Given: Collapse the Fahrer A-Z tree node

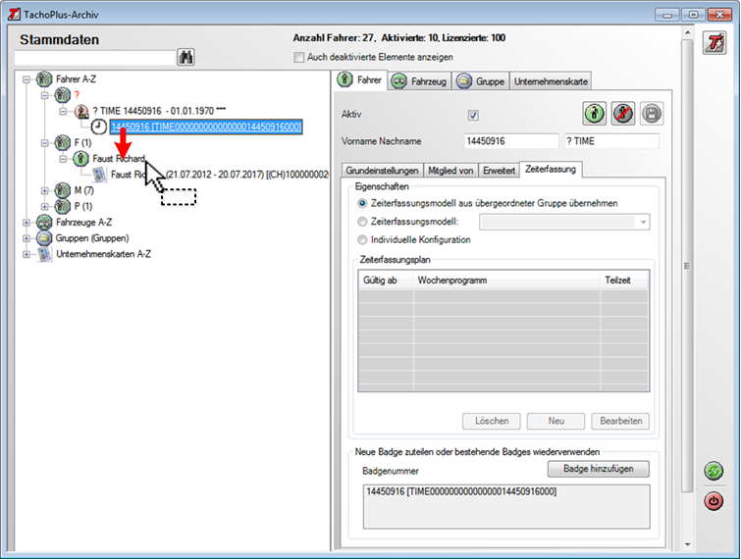Looking at the screenshot, I should pos(26,79).
